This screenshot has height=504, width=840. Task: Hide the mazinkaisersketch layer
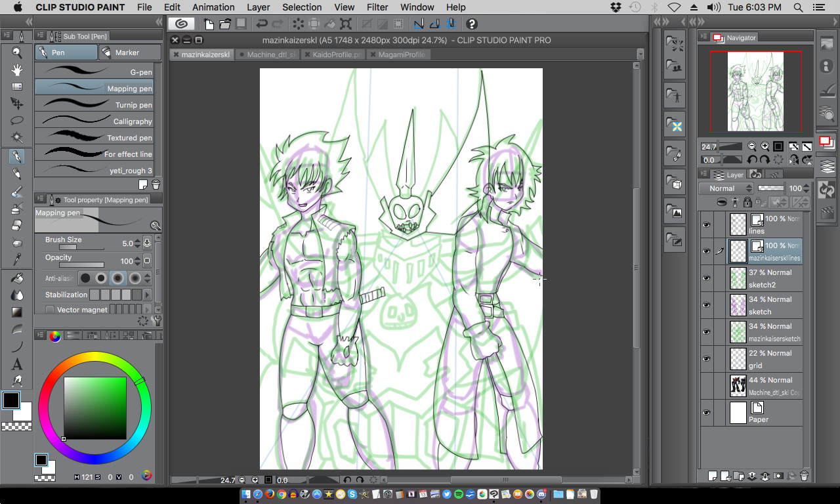(x=707, y=332)
